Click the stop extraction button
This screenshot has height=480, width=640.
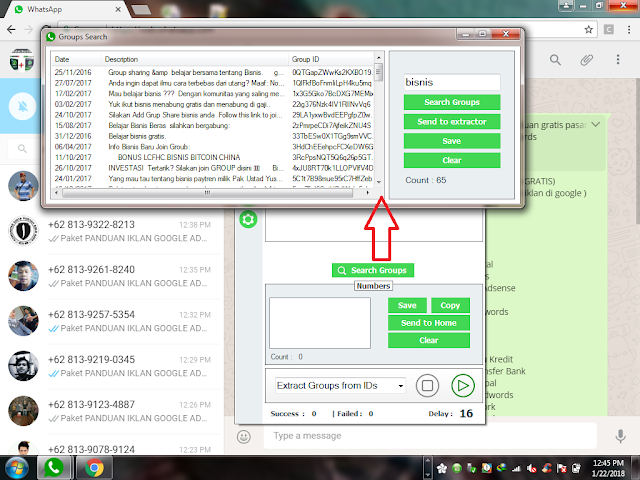[427, 386]
